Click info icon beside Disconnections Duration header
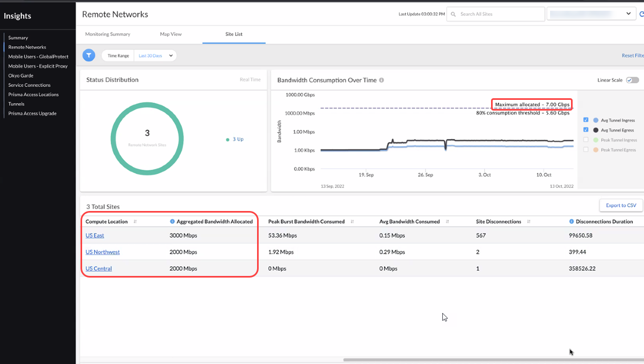The height and width of the screenshot is (364, 644). [572, 221]
